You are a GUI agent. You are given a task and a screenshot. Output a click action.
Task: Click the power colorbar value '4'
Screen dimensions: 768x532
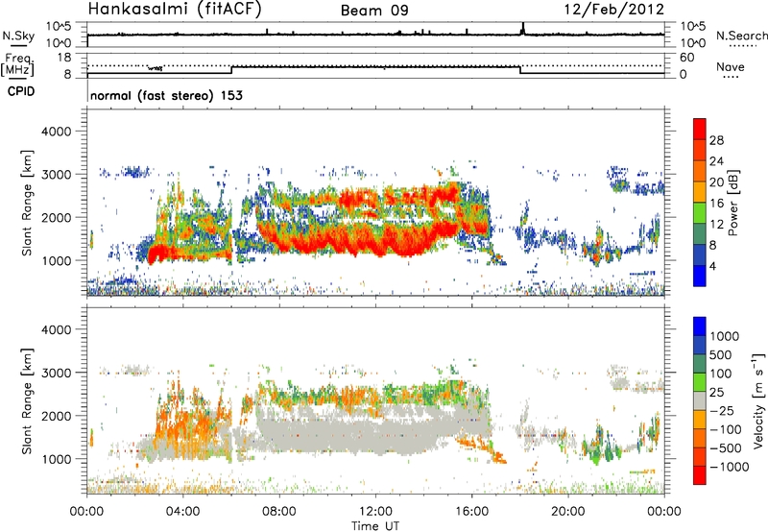pos(713,266)
